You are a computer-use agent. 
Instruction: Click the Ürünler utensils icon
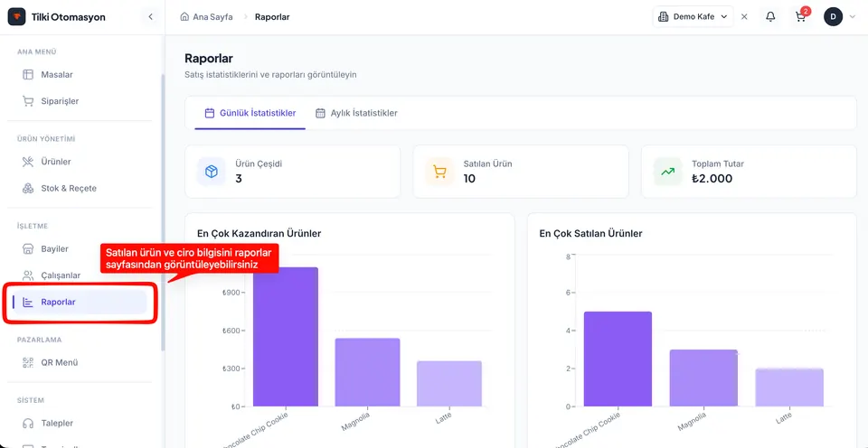(28, 162)
